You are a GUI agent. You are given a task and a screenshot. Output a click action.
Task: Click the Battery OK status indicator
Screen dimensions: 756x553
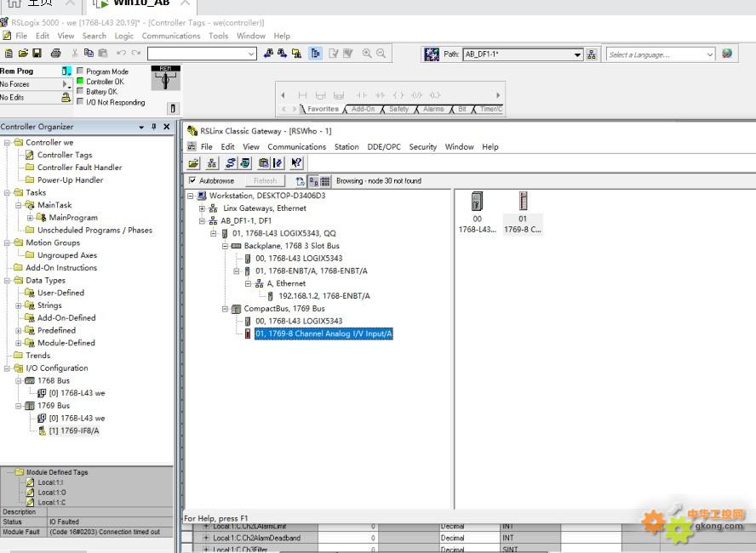click(80, 91)
